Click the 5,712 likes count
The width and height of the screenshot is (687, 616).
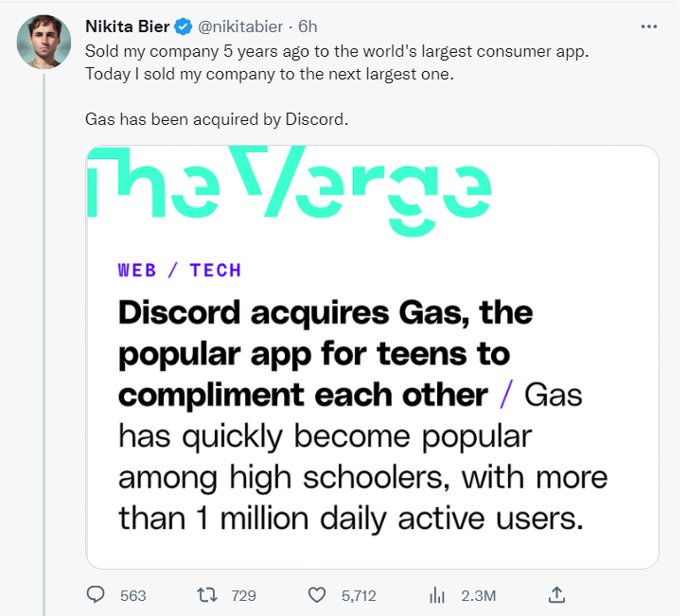coord(359,595)
